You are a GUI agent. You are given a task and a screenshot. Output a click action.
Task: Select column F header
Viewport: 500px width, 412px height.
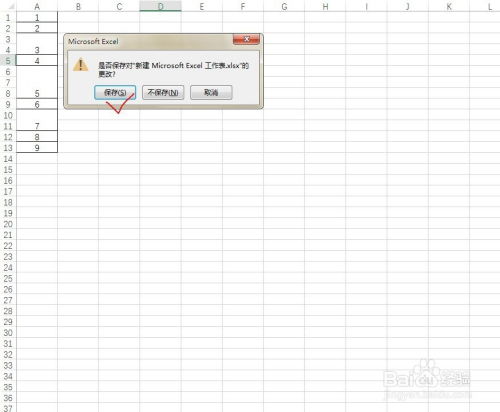(x=243, y=6)
